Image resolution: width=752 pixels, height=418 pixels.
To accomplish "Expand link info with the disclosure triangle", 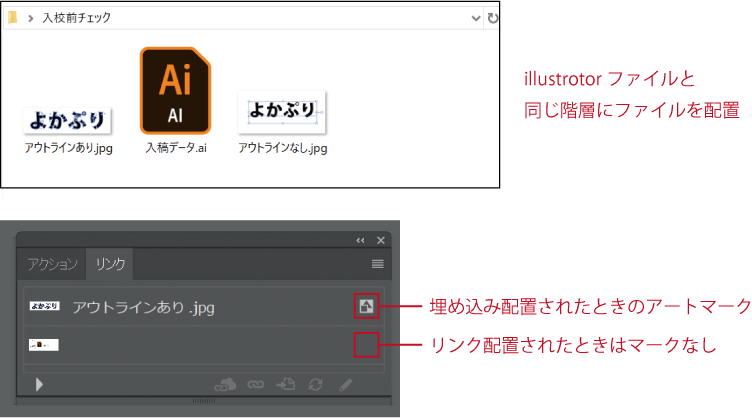I will (x=39, y=384).
